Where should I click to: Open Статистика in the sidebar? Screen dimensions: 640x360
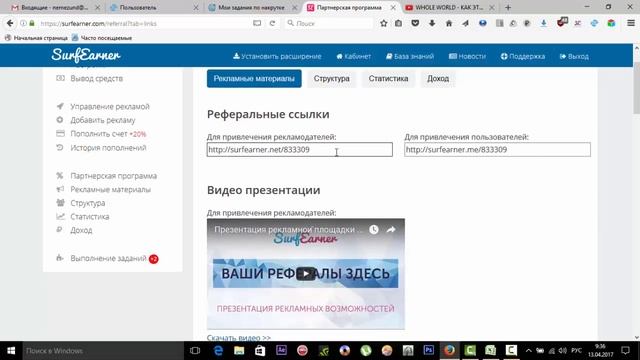click(89, 217)
